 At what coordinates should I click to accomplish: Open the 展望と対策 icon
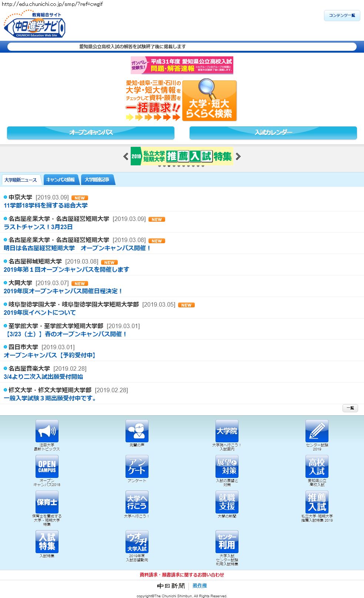pos(227,466)
